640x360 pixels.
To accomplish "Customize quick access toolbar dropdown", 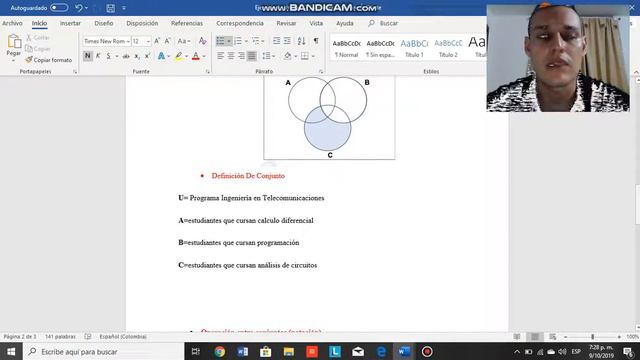I will [124, 8].
